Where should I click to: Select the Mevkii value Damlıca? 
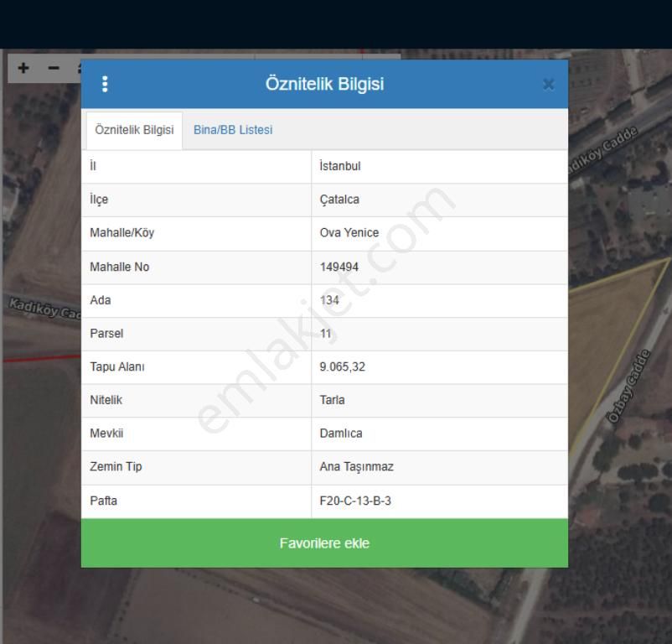click(x=341, y=434)
